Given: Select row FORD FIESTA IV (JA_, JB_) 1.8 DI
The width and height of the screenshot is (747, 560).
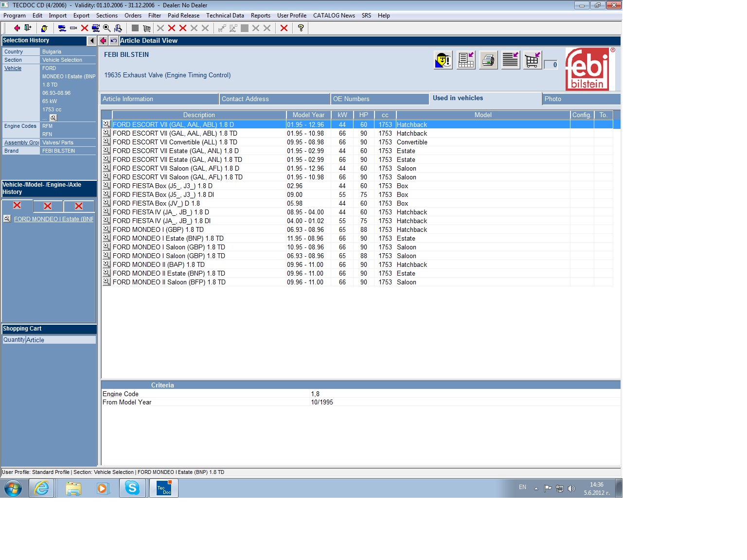Looking at the screenshot, I should (357, 221).
